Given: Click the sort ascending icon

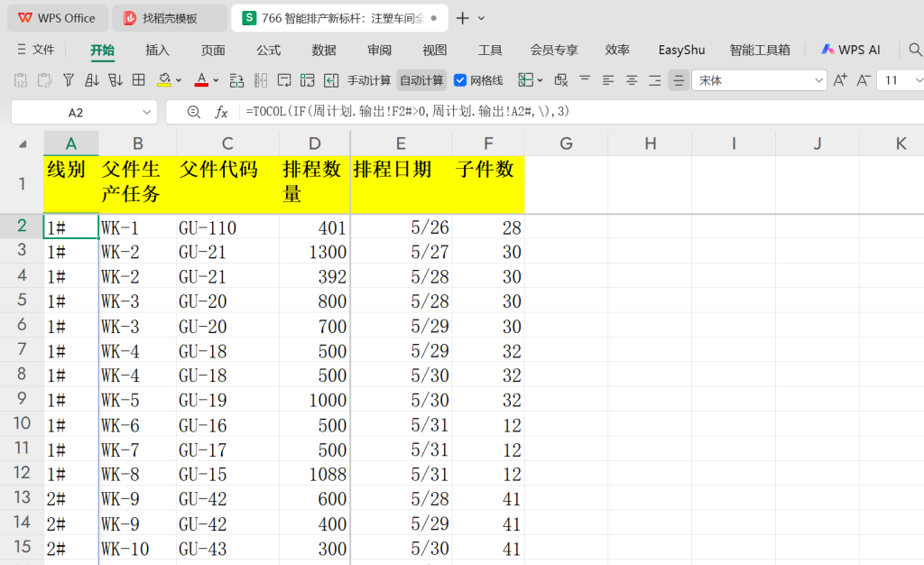Looking at the screenshot, I should point(92,80).
